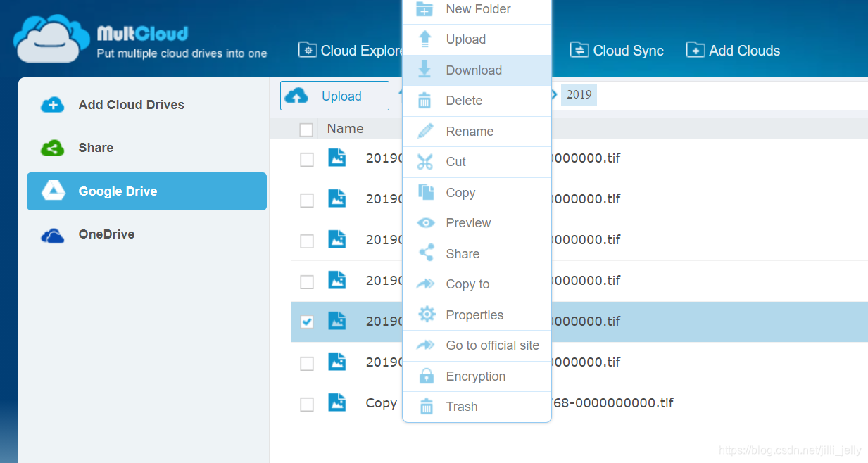Viewport: 868px width, 463px height.
Task: Click the Cloud Sync icon
Action: point(579,50)
